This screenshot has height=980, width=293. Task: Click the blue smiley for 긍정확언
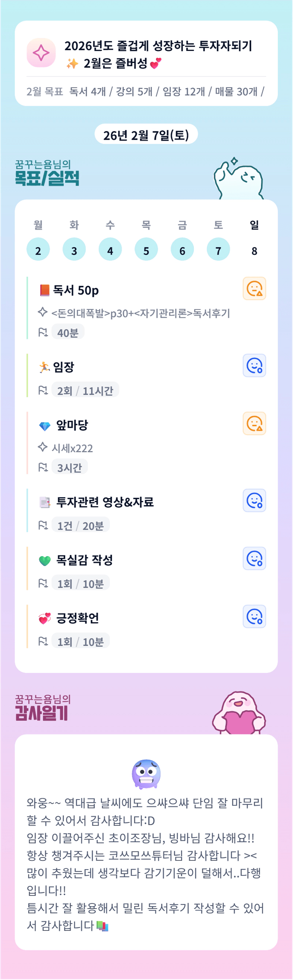[254, 616]
